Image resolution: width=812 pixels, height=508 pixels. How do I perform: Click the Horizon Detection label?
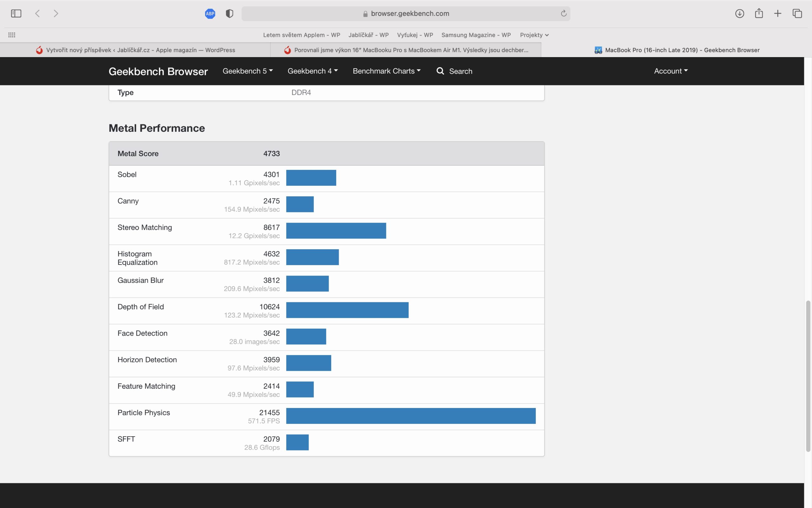click(147, 360)
